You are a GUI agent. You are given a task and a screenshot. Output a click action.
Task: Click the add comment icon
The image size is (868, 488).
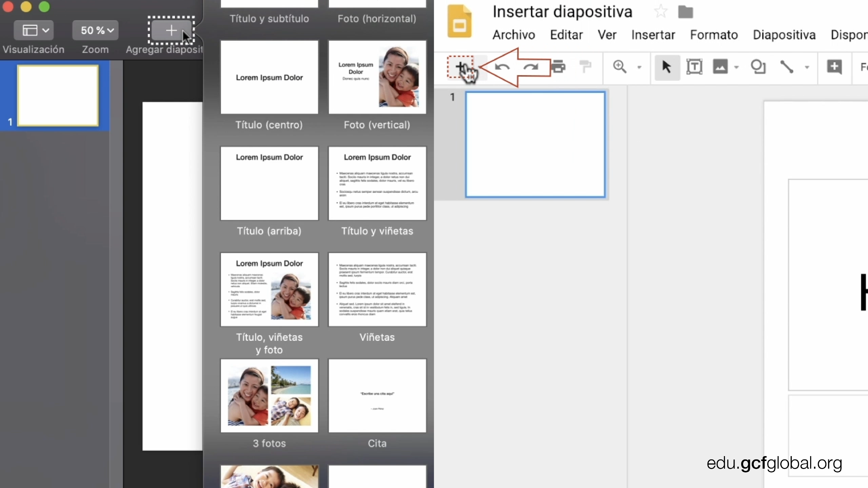[x=834, y=67]
